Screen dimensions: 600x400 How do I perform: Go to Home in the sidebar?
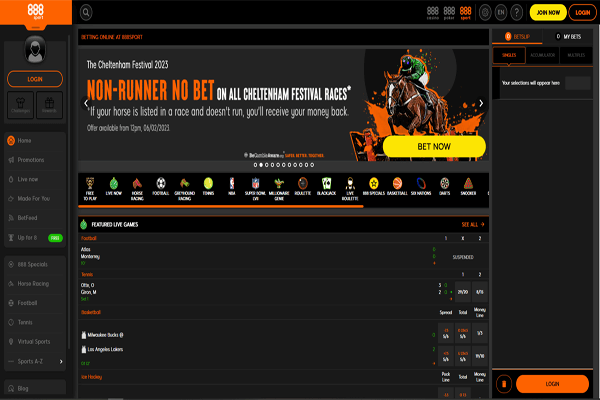pos(35,140)
